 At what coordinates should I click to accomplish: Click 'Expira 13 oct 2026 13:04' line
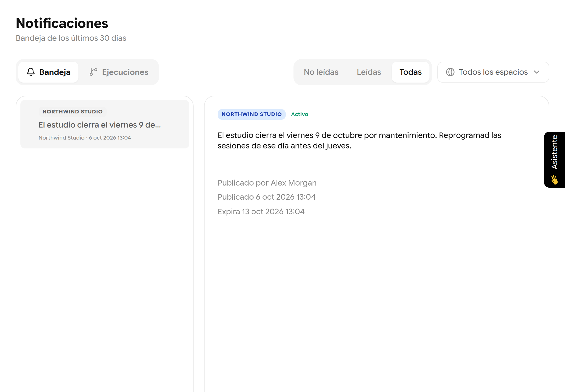(x=261, y=211)
